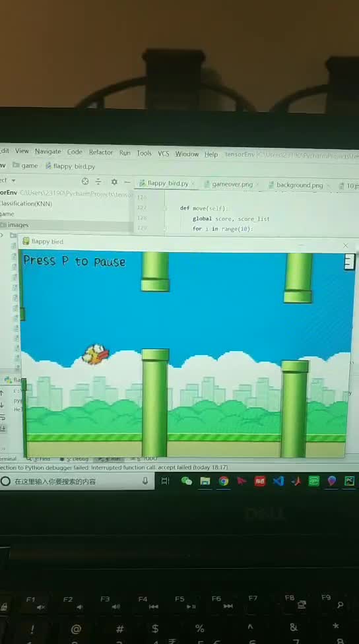
Task: Open the TODO tool window tab
Action: point(145,459)
